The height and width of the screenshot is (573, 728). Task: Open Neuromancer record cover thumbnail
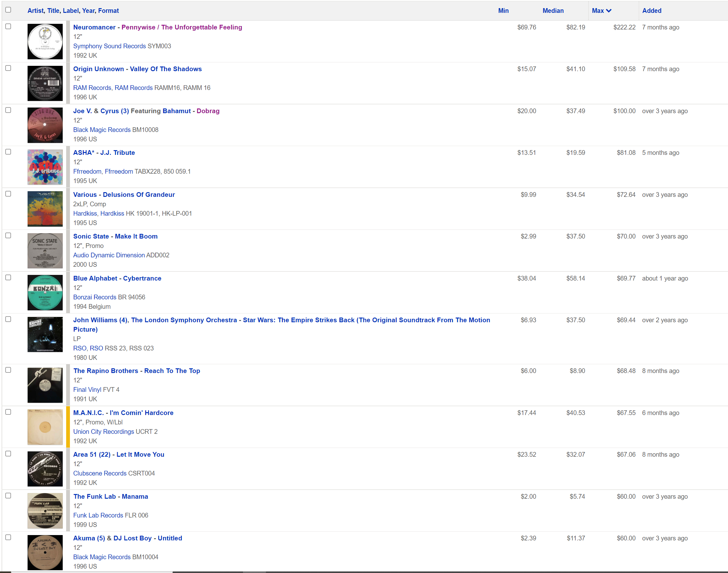point(45,42)
